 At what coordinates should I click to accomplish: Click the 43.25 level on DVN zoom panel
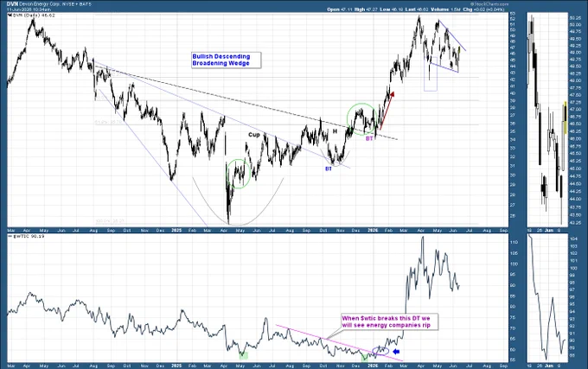(x=575, y=223)
